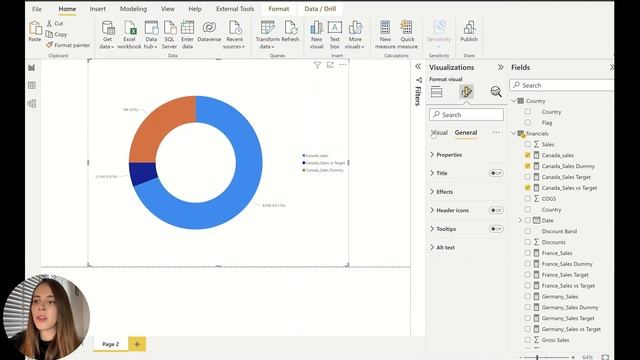
Task: Expand the Title section chevron
Action: (432, 173)
